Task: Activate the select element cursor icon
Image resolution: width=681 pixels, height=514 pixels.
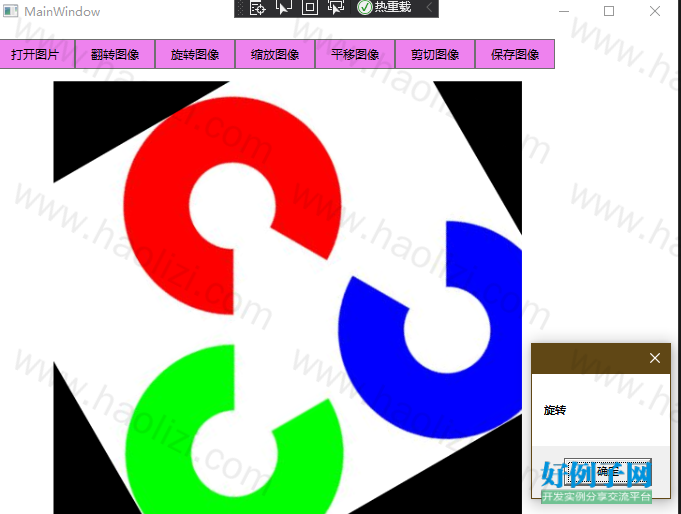Action: pos(284,7)
